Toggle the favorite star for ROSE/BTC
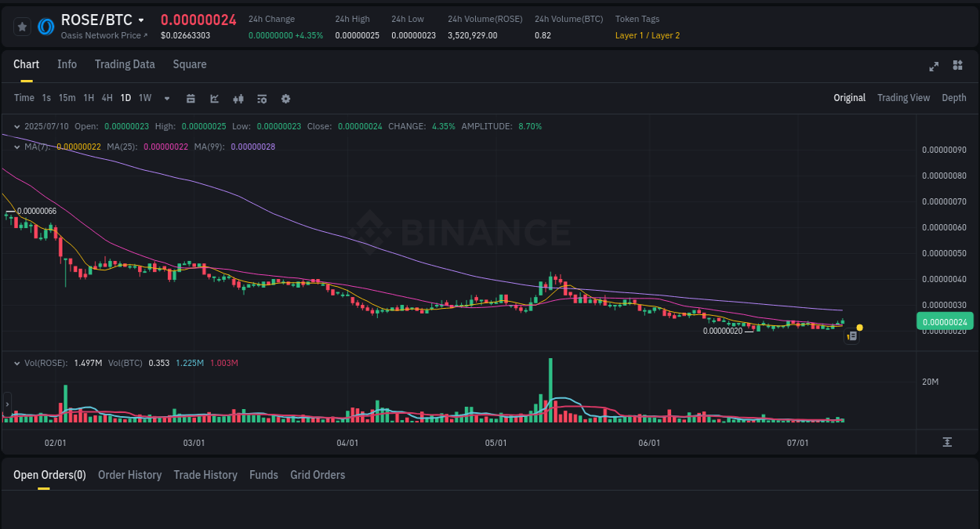Image resolution: width=980 pixels, height=529 pixels. pyautogui.click(x=22, y=26)
